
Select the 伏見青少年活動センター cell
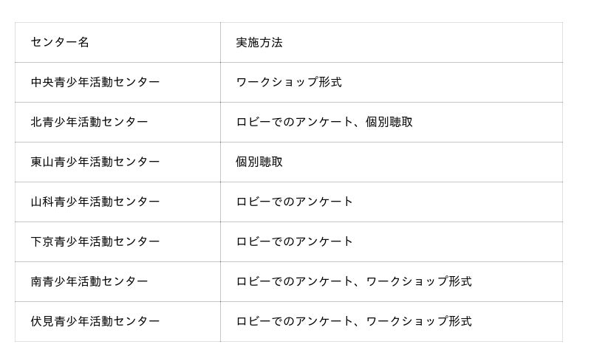coord(95,321)
